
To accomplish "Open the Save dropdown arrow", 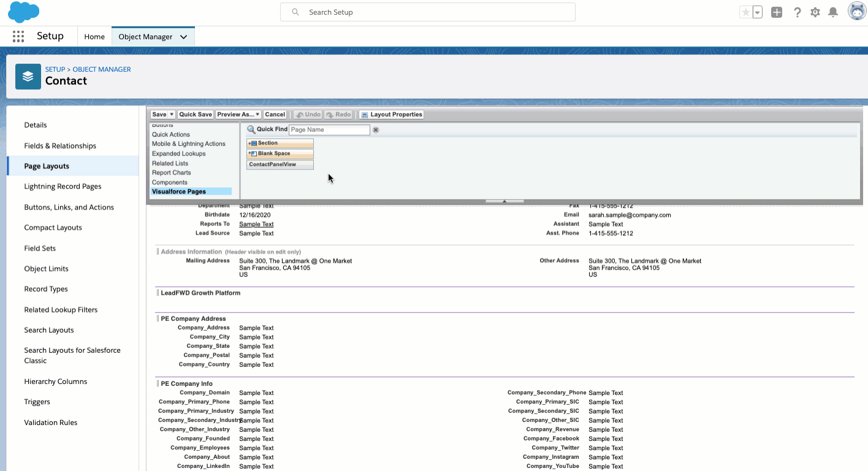I will coord(172,115).
